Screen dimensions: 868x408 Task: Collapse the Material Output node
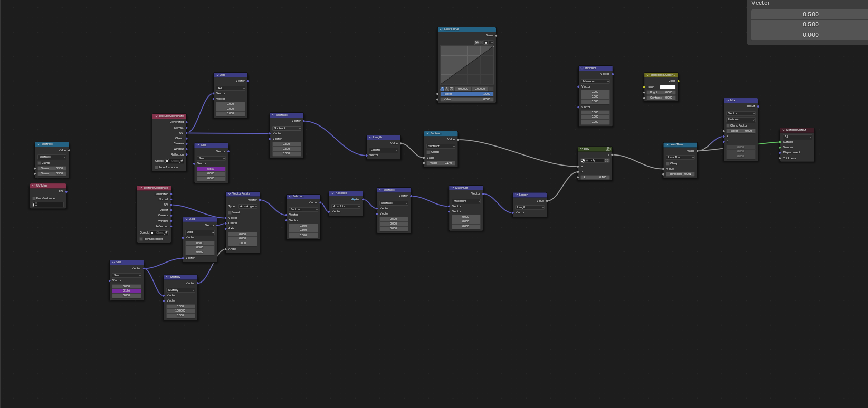tap(784, 130)
